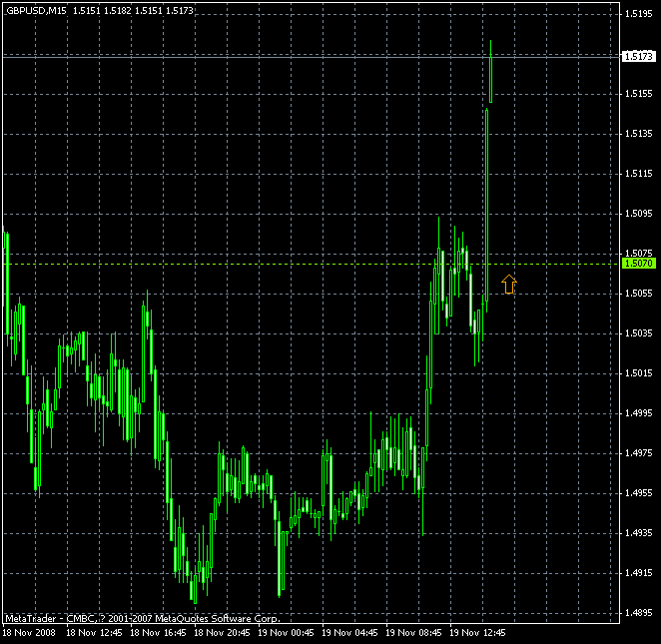Click the 1.5095 price axis label
The image size is (661, 644).
(x=638, y=214)
